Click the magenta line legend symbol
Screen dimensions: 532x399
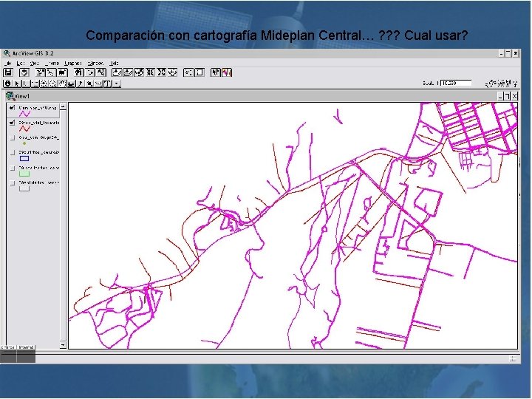click(24, 114)
